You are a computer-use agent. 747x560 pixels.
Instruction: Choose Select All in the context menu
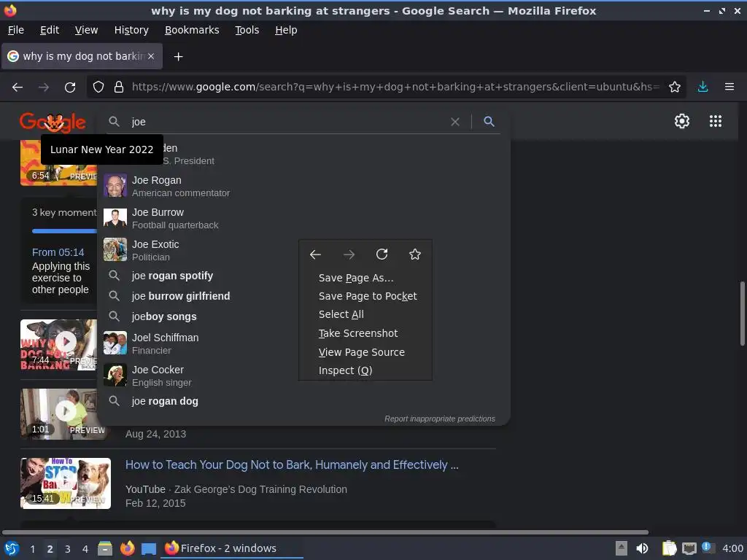click(365, 315)
